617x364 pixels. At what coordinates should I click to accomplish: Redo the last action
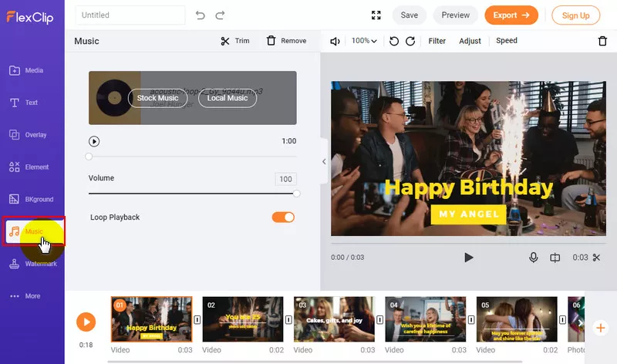point(220,15)
